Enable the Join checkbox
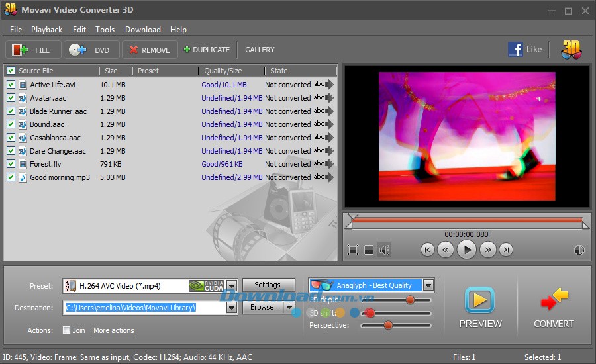Screen dimensions: 596x364 click(66, 330)
